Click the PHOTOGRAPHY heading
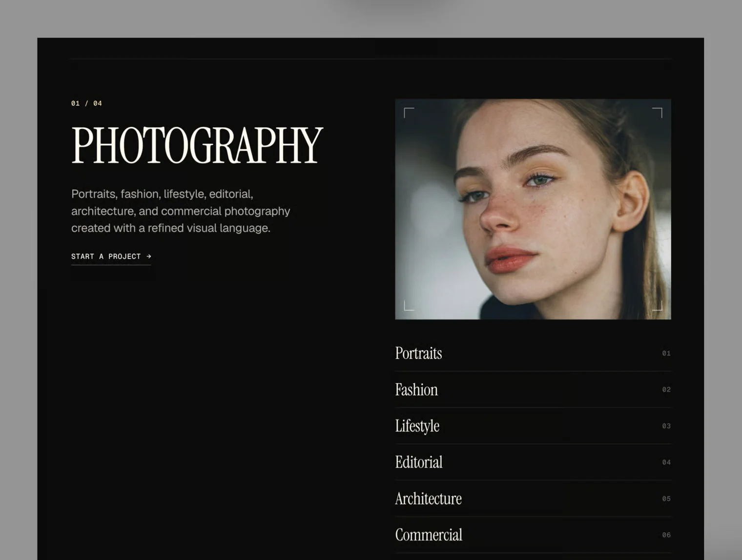The image size is (742, 560). (x=197, y=145)
